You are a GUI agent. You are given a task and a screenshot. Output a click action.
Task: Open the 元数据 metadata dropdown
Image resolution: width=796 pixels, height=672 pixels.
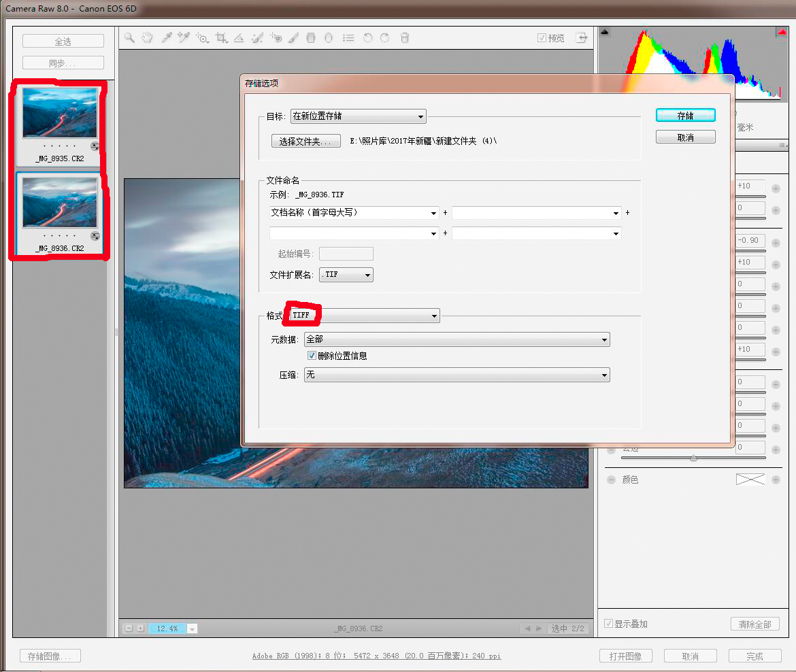(x=457, y=339)
